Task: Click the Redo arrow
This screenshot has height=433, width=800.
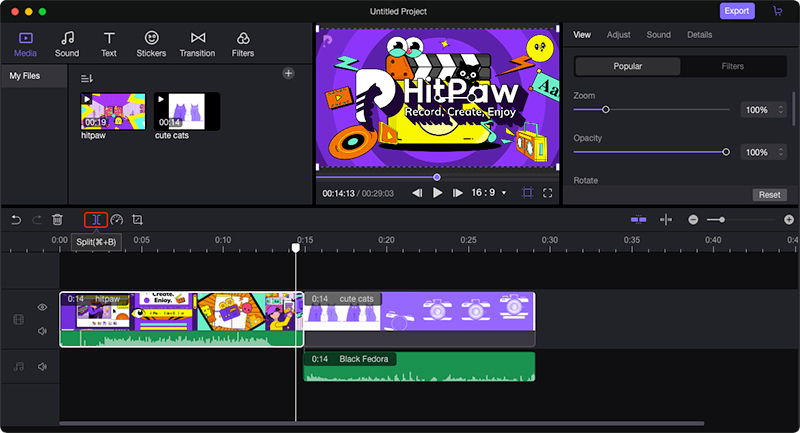Action: [x=37, y=220]
